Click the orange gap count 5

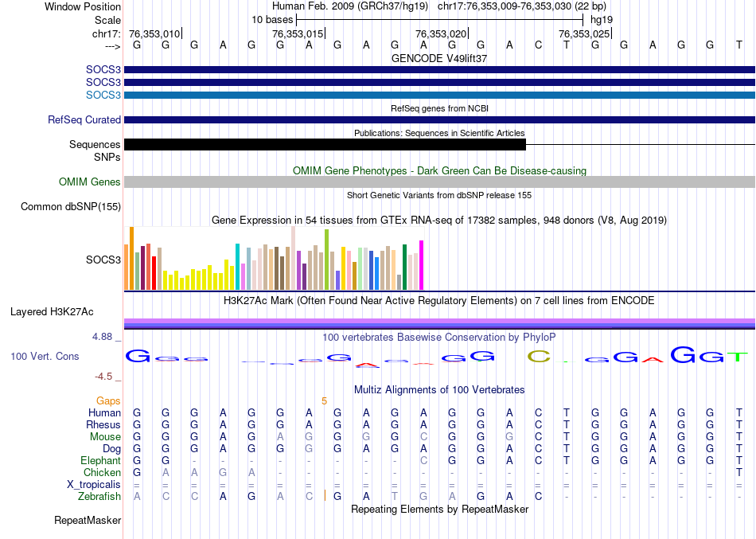325,401
